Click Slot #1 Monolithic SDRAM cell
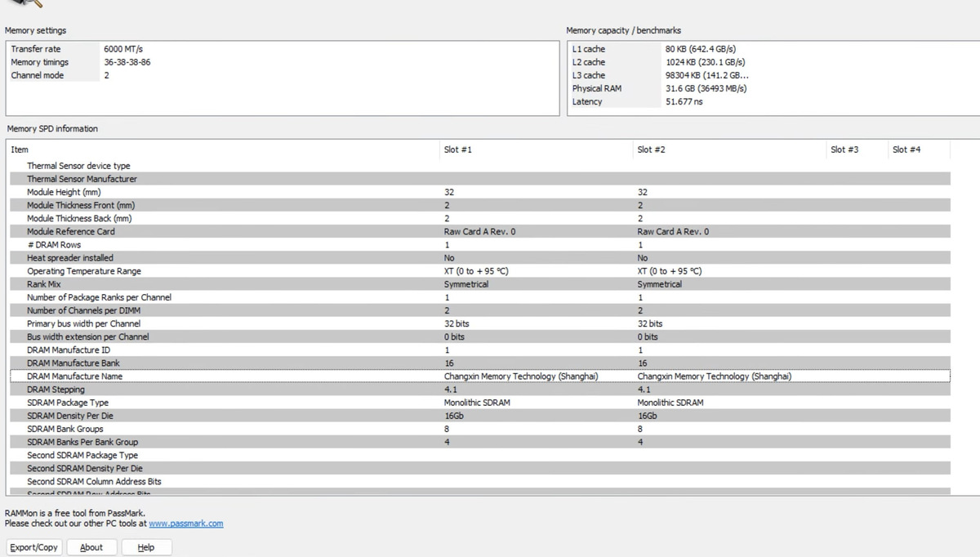The height and width of the screenshot is (557, 980). (477, 403)
